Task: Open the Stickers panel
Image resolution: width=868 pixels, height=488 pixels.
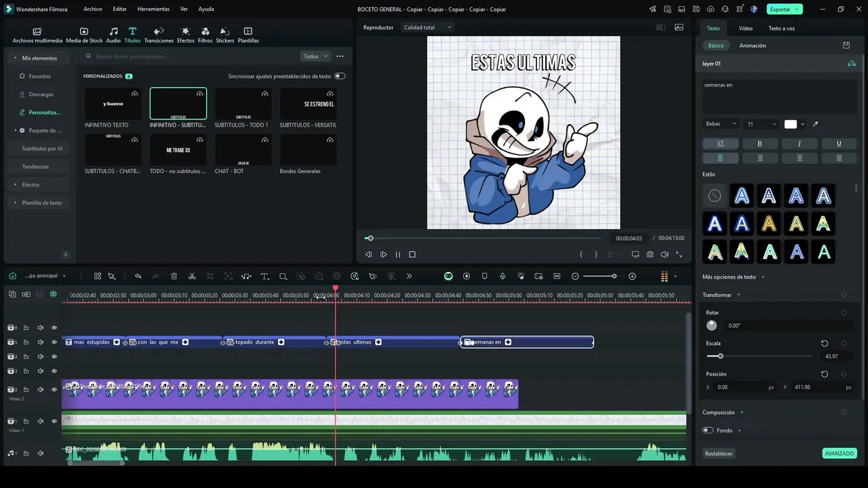Action: click(225, 35)
